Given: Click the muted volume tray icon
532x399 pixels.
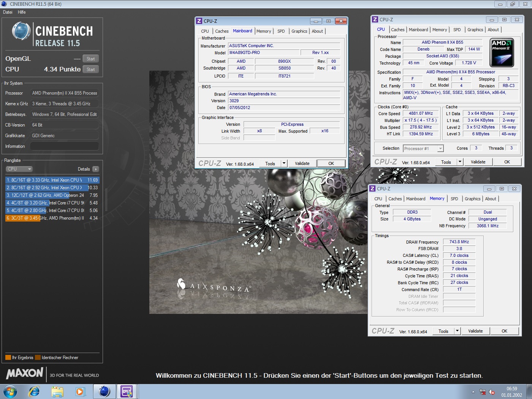Looking at the screenshot, I should 492,392.
